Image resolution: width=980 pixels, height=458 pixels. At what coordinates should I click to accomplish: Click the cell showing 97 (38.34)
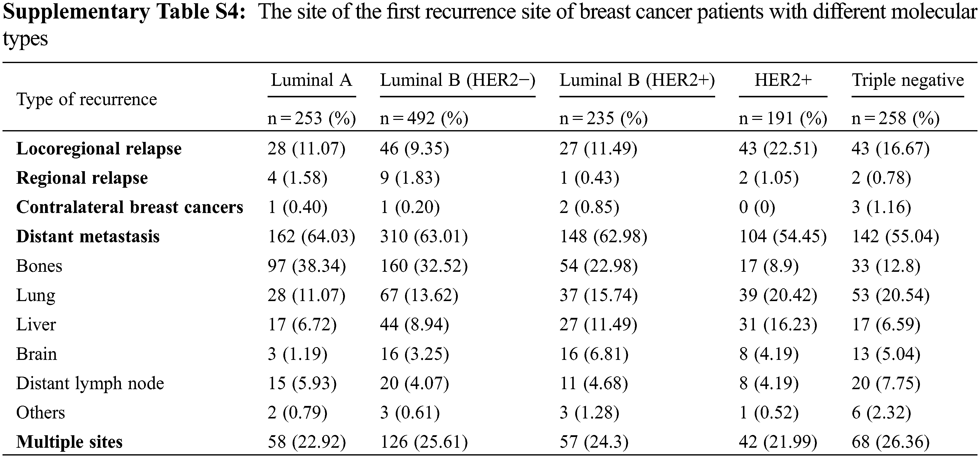coord(307,266)
